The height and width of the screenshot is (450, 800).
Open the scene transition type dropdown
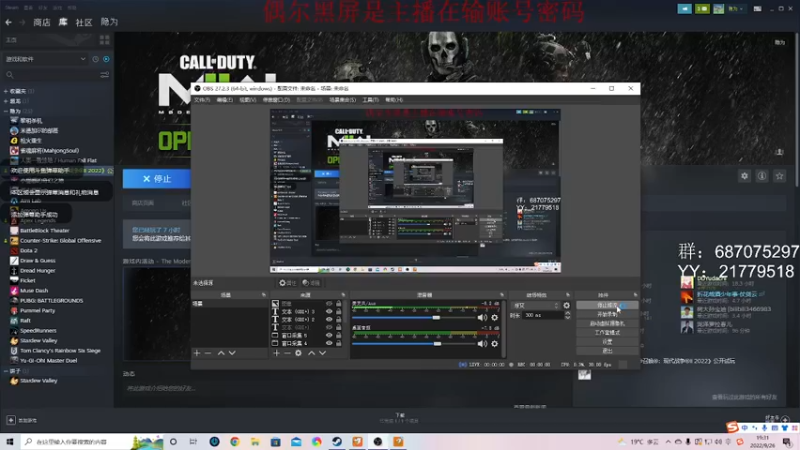[x=536, y=306]
